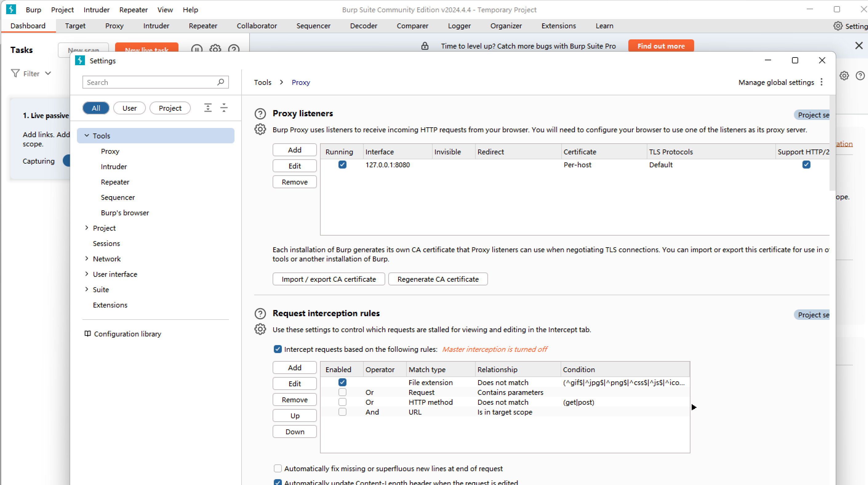
Task: Enable the HTTP method interception rule
Action: coord(342,402)
